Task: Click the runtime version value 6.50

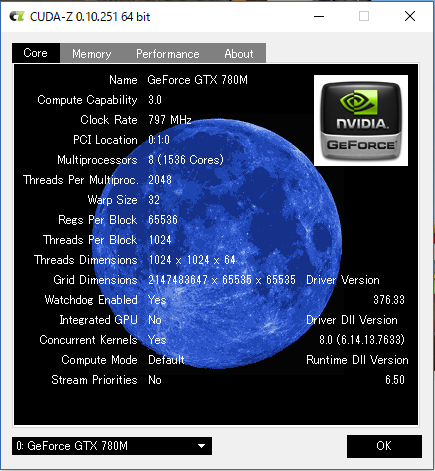Action: tap(395, 380)
